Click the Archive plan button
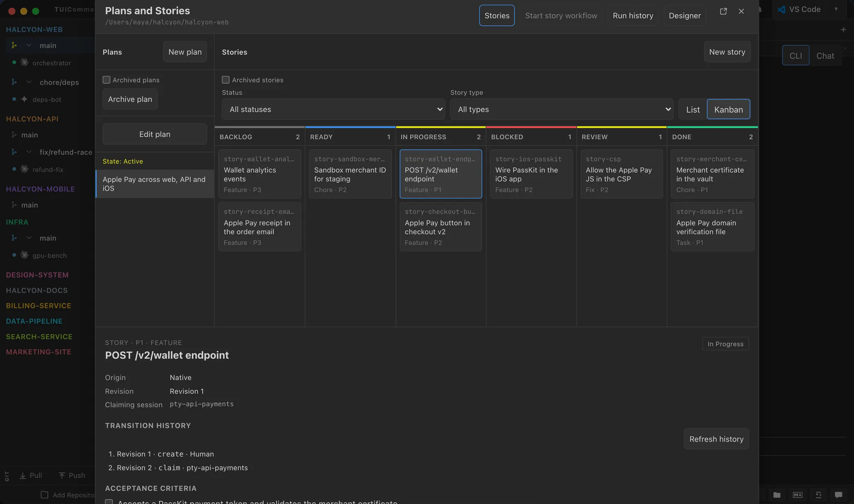Viewport: 854px width, 504px height. (x=130, y=99)
